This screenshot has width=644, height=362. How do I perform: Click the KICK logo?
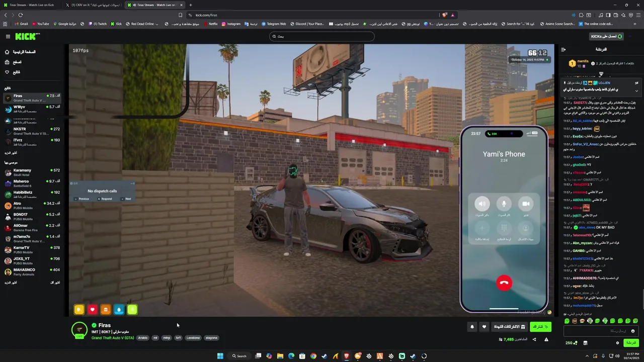coord(27,36)
